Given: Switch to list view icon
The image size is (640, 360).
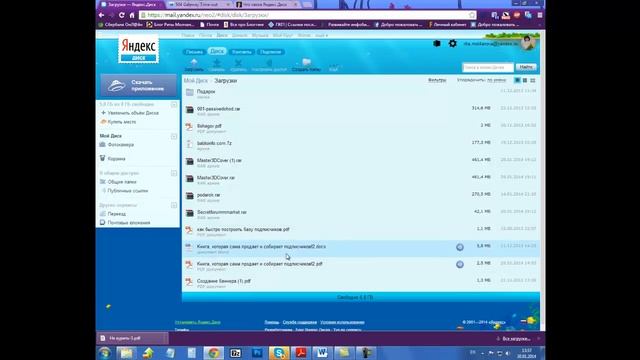Looking at the screenshot, I should pos(533,80).
